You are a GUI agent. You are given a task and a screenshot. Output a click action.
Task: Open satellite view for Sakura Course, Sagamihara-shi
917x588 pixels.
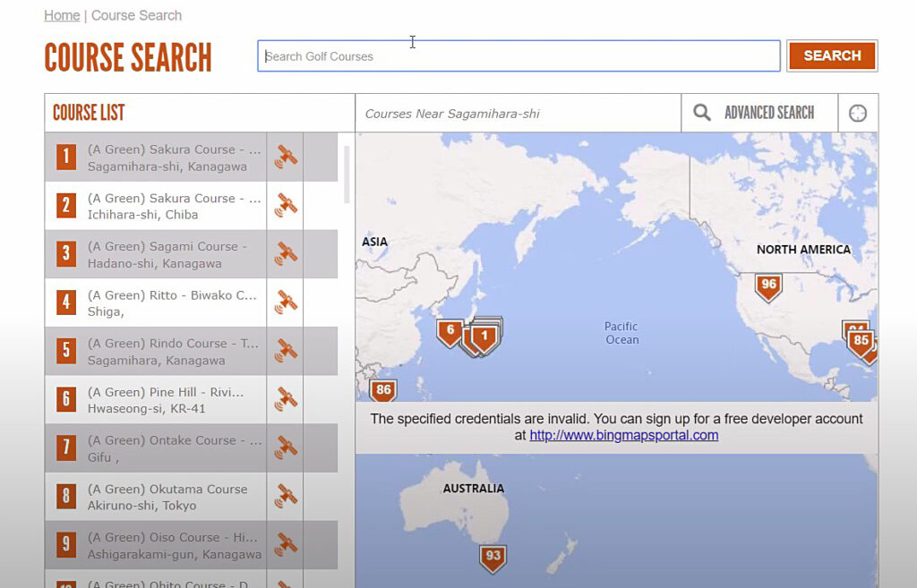286,157
